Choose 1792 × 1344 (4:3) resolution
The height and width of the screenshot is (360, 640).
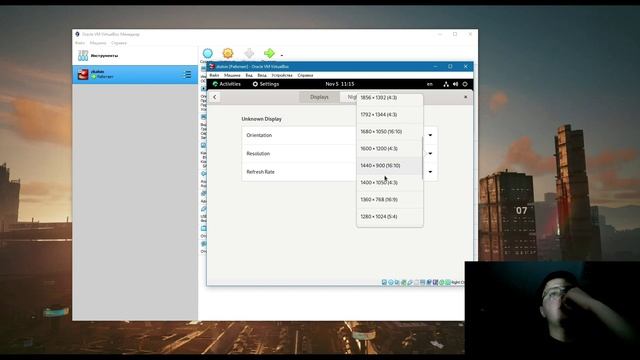pos(390,115)
